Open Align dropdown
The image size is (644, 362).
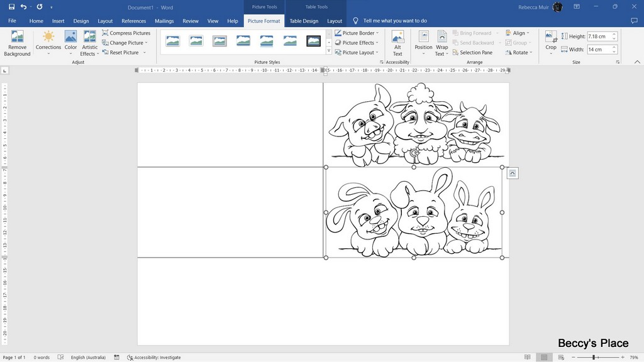518,33
